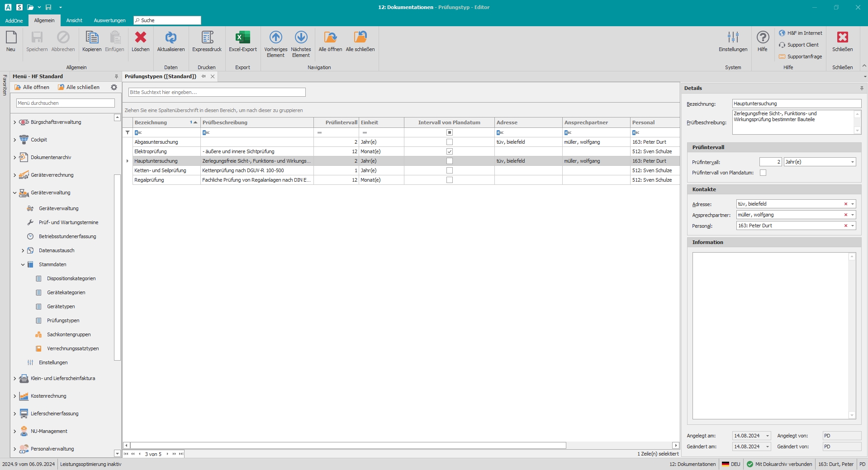Click the Neu document icon
Image resolution: width=868 pixels, height=470 pixels.
pyautogui.click(x=11, y=38)
